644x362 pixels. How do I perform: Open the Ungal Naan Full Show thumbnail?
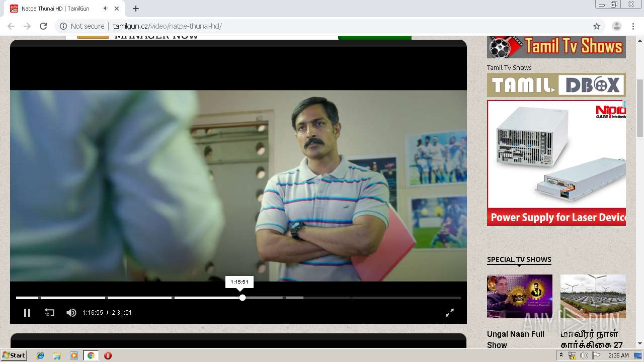(520, 296)
